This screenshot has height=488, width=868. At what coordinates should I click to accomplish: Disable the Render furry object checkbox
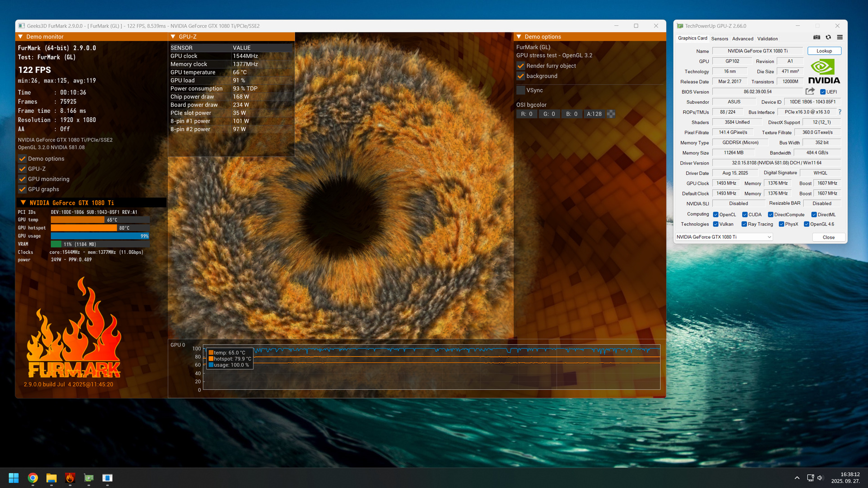(521, 66)
